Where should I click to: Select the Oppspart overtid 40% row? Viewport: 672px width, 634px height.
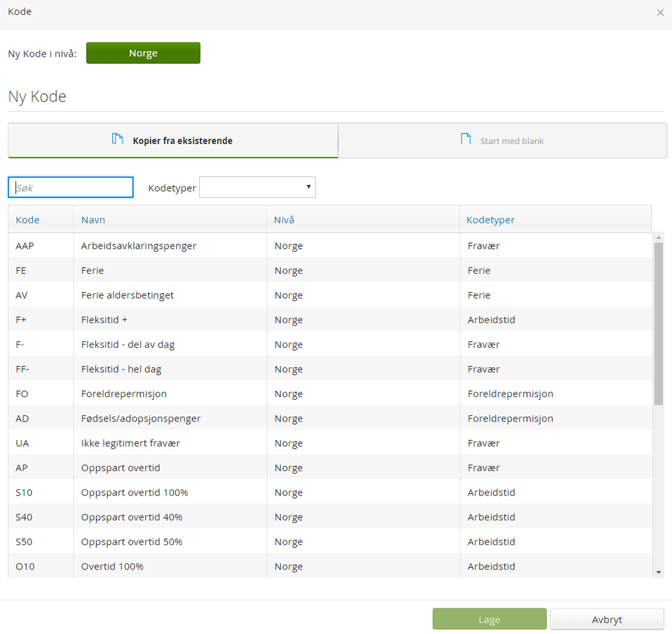(330, 517)
